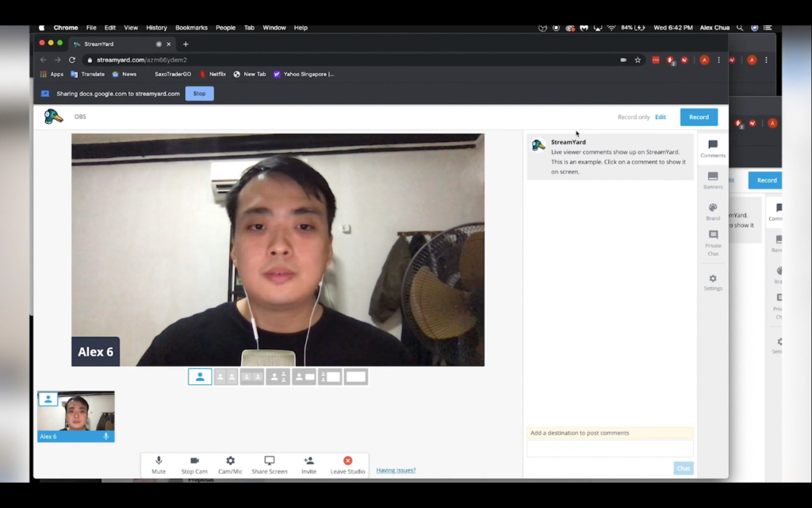Select the person with screen share layout
This screenshot has height=508, width=812.
click(x=304, y=377)
